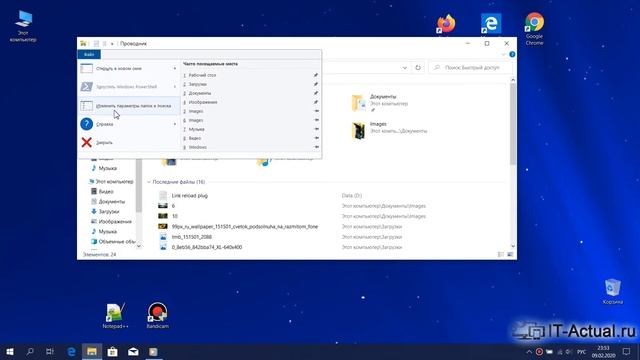Switch to details view icon in status bar
The width and height of the screenshot is (640, 360).
click(x=501, y=254)
